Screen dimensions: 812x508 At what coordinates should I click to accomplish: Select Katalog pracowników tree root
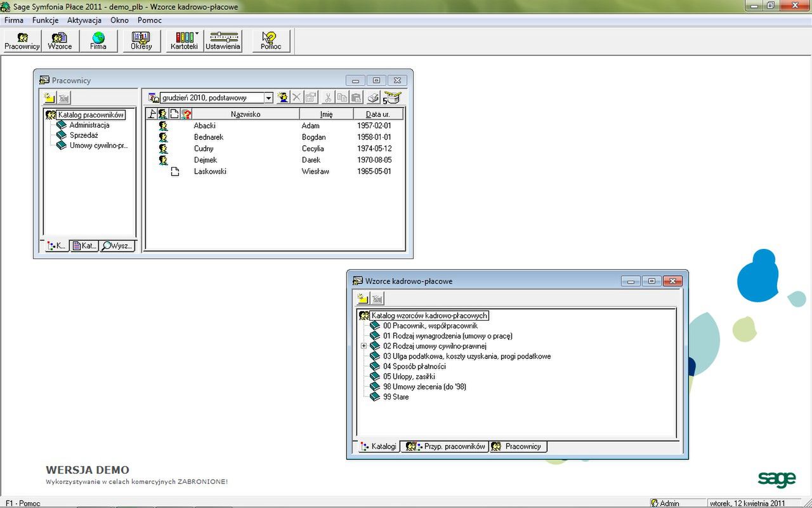[x=91, y=115]
